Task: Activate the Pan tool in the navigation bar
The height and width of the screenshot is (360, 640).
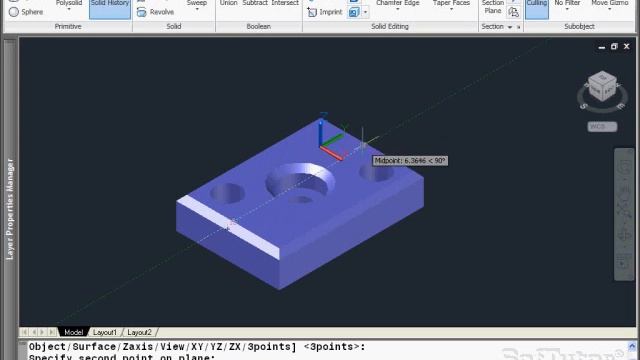Action: 624,189
